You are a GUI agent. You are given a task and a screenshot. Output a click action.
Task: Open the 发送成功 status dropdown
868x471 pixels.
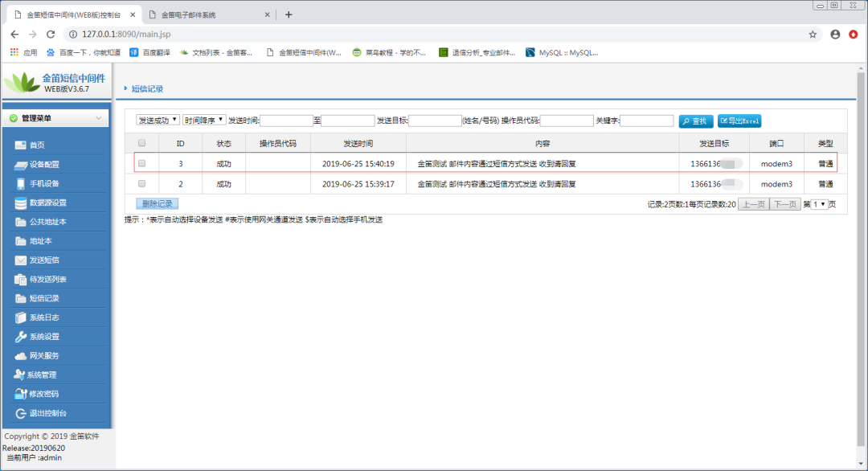158,120
